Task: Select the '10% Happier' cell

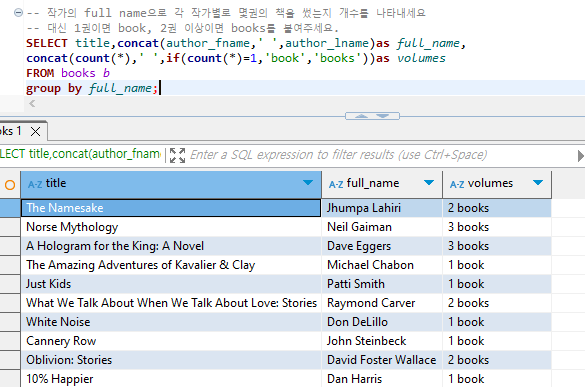Action: (171, 379)
